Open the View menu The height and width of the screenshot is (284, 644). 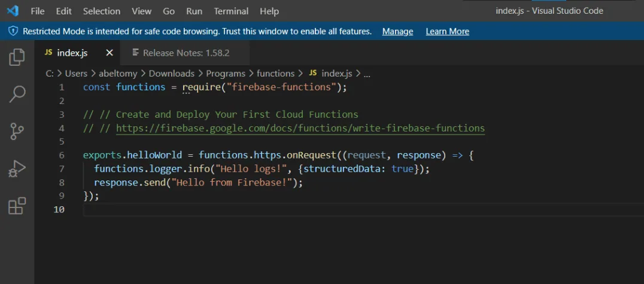(141, 11)
